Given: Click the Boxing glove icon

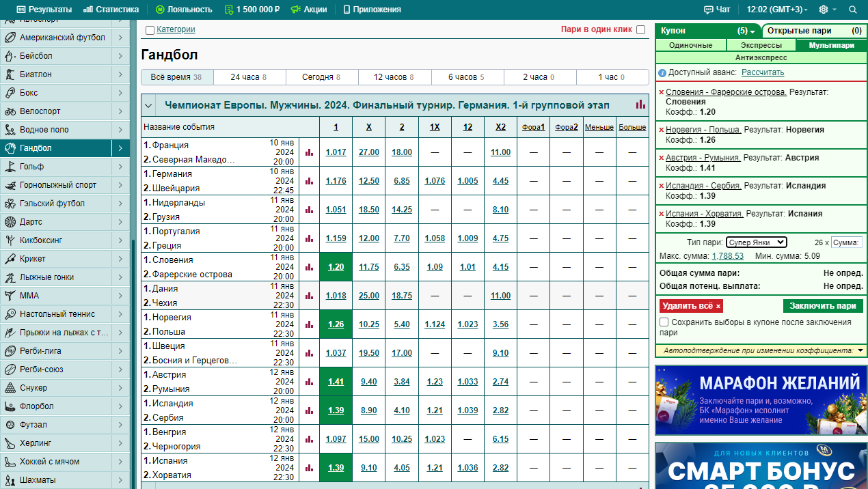Looking at the screenshot, I should 10,93.
